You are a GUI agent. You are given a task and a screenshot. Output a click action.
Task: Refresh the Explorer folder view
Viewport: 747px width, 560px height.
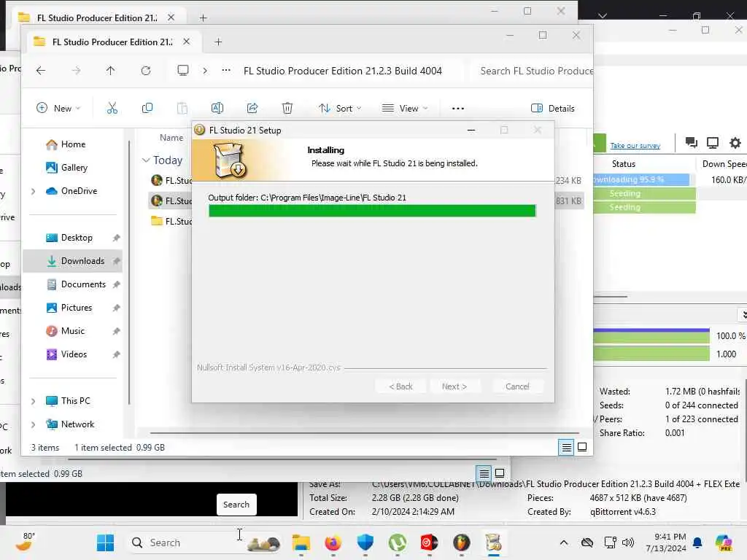146,71
